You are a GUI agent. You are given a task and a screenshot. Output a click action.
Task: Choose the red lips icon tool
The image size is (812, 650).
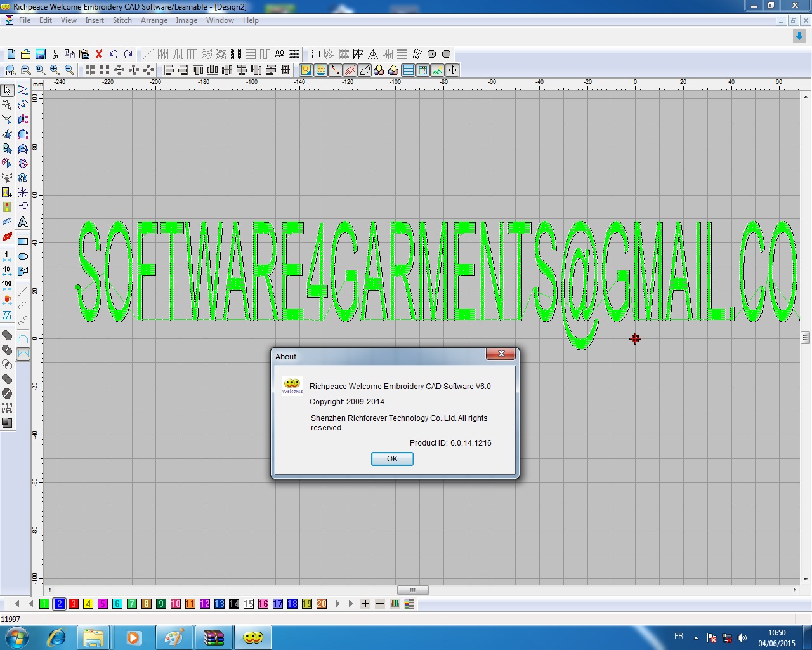tap(7, 236)
